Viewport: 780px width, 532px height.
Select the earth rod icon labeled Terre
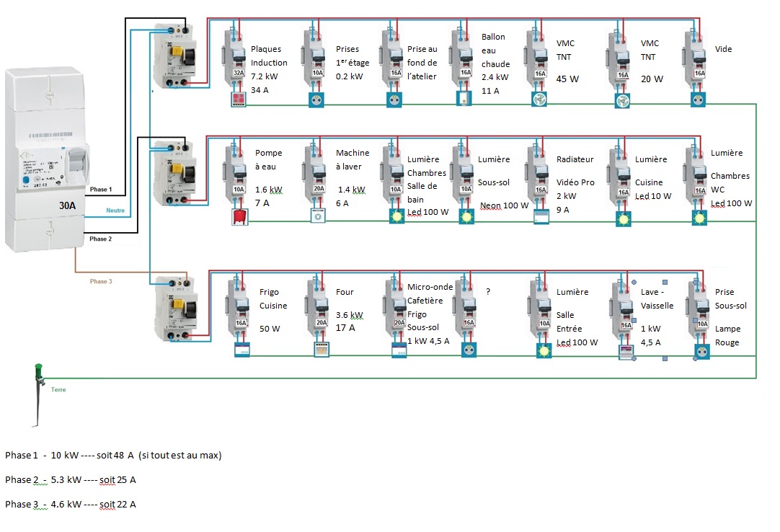click(x=38, y=394)
